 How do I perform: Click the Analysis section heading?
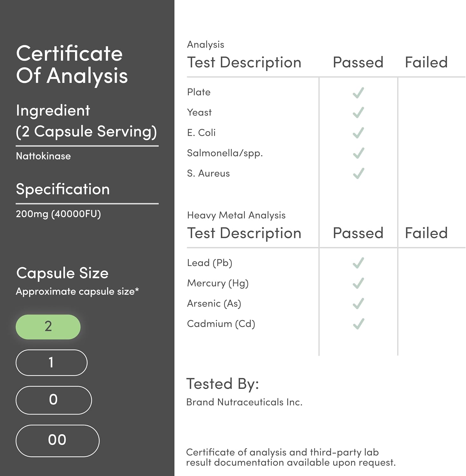coord(206,45)
